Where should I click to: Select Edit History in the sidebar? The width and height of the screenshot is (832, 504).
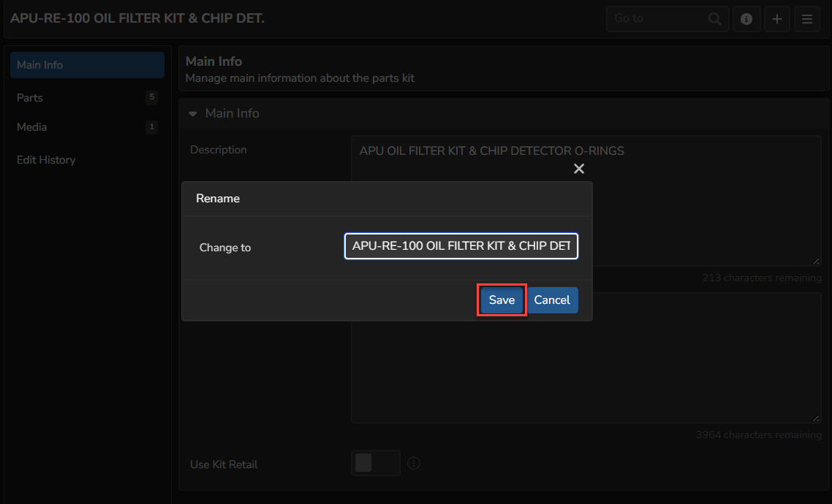[46, 159]
